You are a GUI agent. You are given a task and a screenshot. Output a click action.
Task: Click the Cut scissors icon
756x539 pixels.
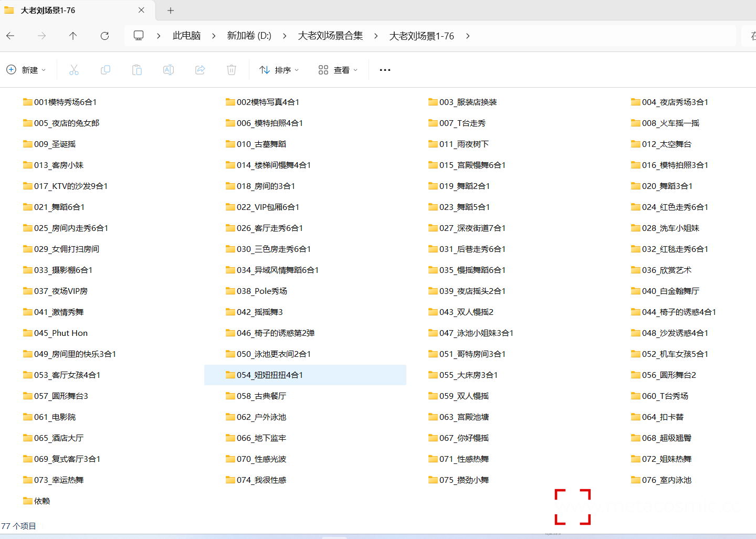pyautogui.click(x=74, y=70)
